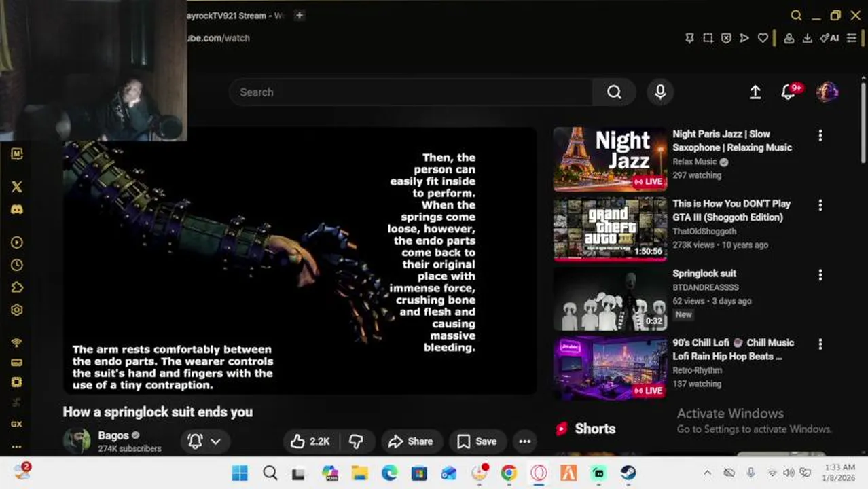This screenshot has width=868, height=489.
Task: Open X (Twitter) in the Opera sidebar
Action: (x=17, y=187)
